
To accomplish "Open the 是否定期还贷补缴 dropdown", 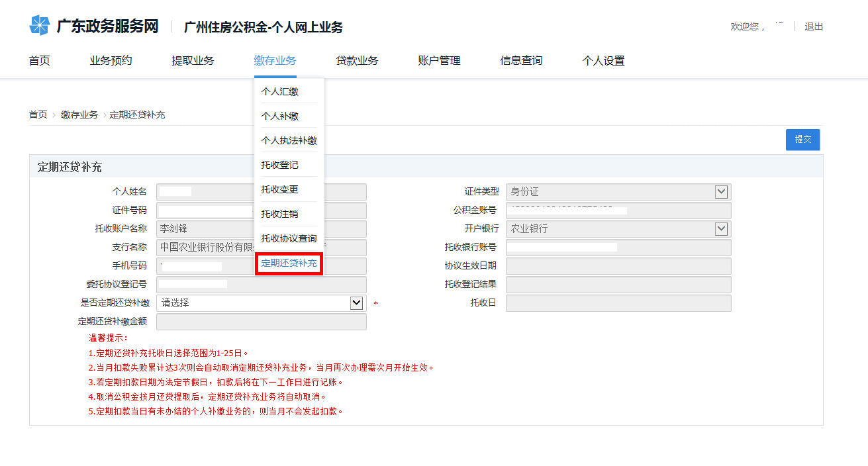I will [356, 303].
